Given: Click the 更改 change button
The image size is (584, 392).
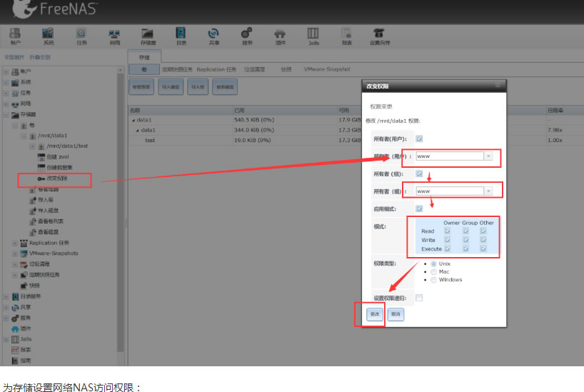Looking at the screenshot, I should click(374, 314).
